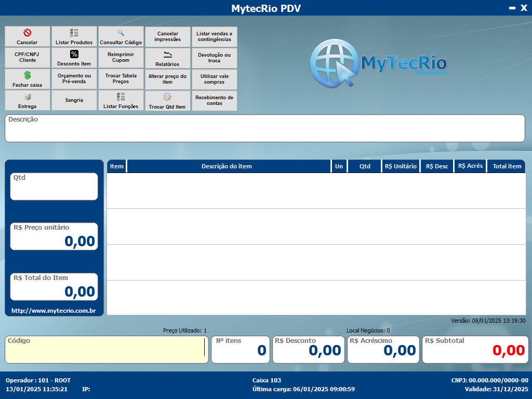Click inside the Código input field
Screen dimensions: 532x399
(107, 350)
